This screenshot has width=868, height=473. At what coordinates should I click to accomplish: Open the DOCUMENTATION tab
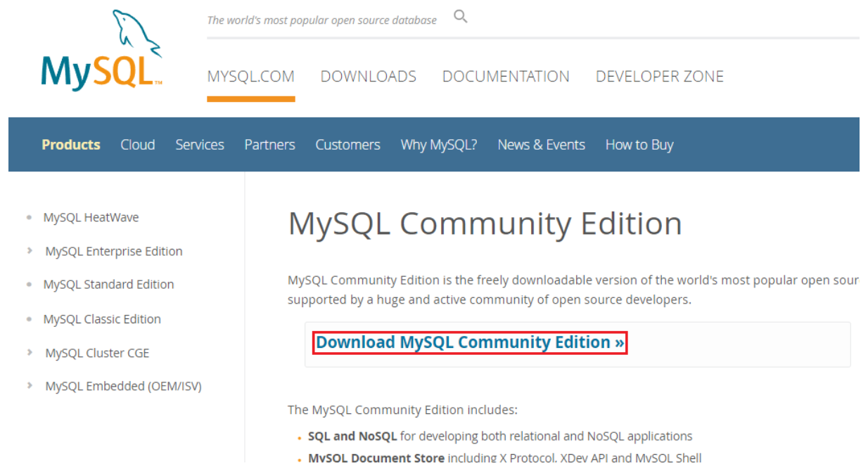506,77
